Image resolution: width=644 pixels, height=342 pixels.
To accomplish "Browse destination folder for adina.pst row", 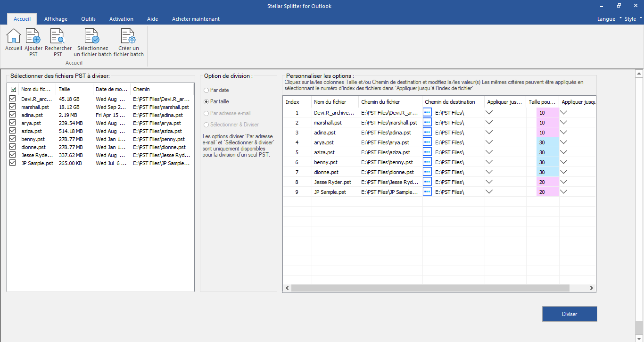I will (x=427, y=133).
